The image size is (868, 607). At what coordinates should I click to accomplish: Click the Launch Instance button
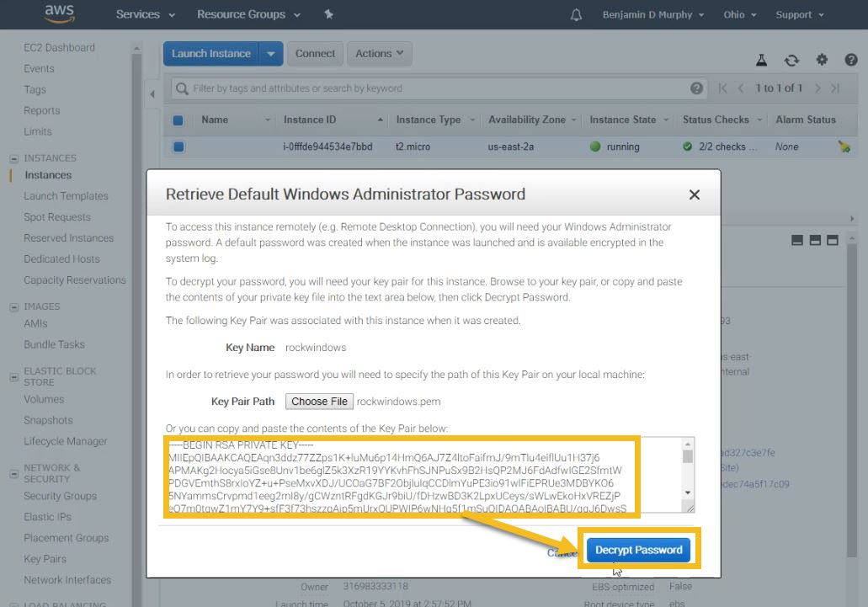click(211, 54)
